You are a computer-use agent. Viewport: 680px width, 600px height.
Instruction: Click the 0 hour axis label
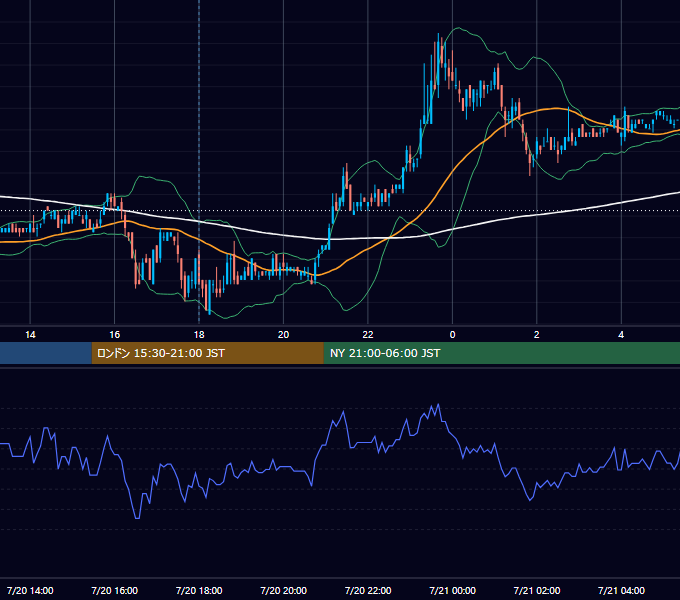coord(452,335)
